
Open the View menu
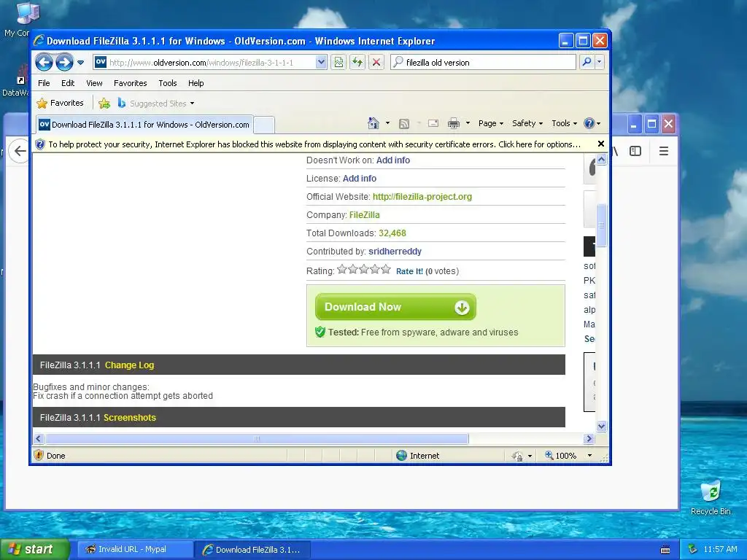click(x=94, y=83)
